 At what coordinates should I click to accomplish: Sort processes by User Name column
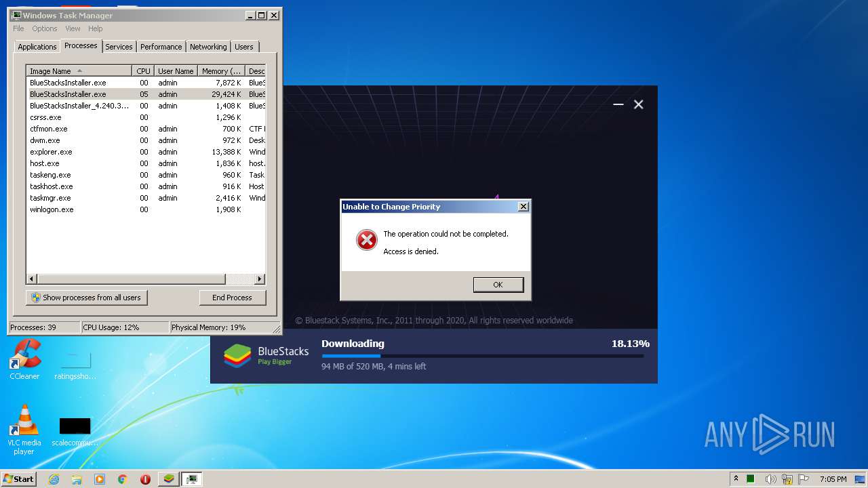pyautogui.click(x=176, y=71)
